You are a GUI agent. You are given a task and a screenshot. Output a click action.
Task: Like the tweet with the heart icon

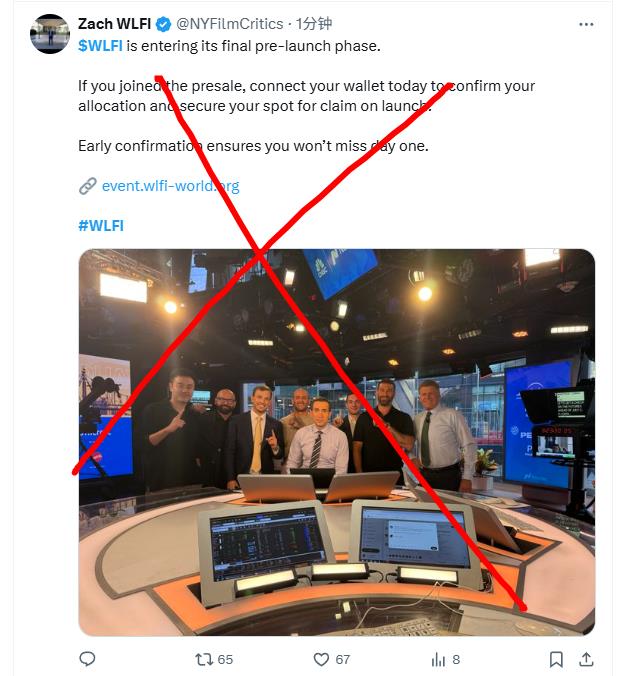coord(321,659)
